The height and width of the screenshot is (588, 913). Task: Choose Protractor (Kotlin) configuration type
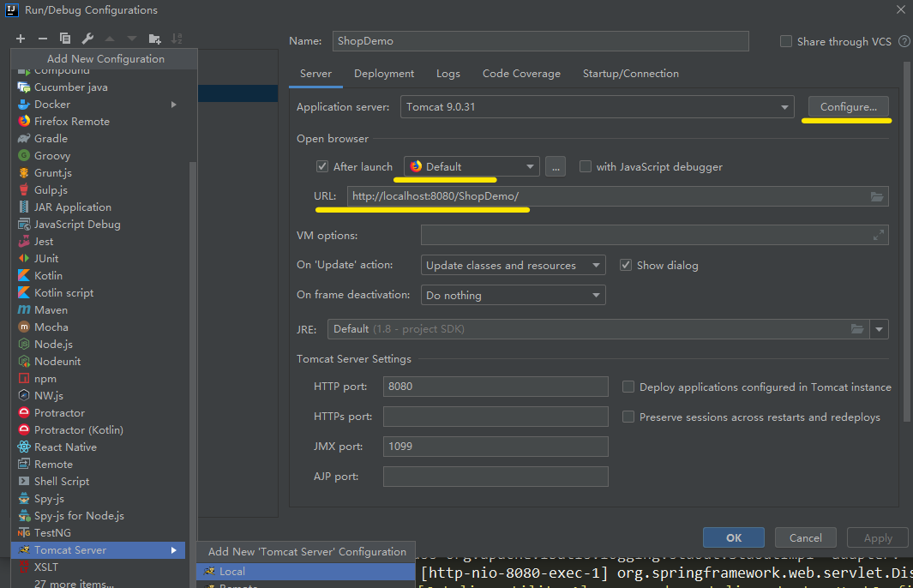point(99,430)
